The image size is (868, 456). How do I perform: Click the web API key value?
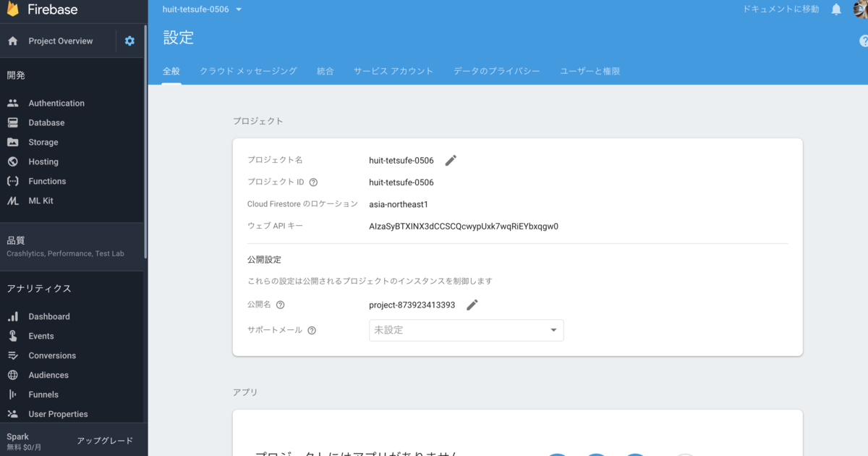464,227
